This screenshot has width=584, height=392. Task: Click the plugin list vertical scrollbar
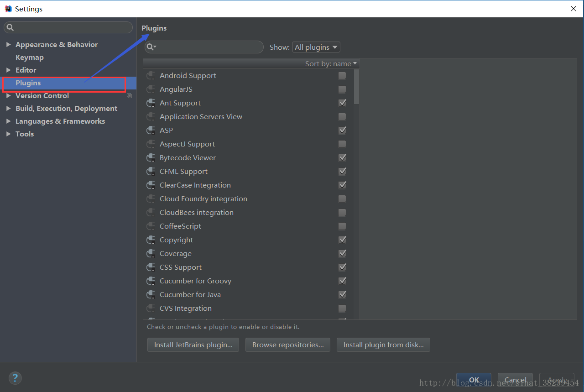click(357, 87)
